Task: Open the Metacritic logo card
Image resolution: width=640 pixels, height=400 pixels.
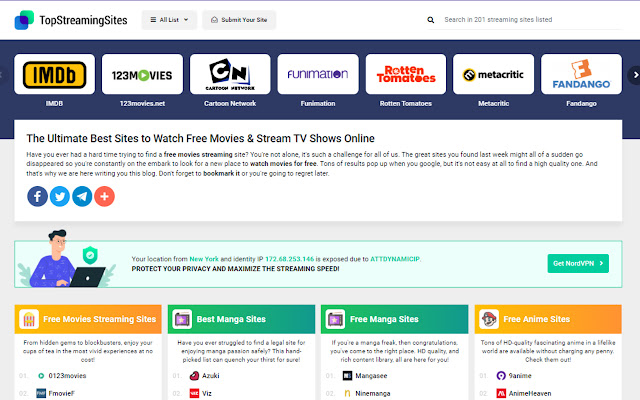Action: click(493, 74)
